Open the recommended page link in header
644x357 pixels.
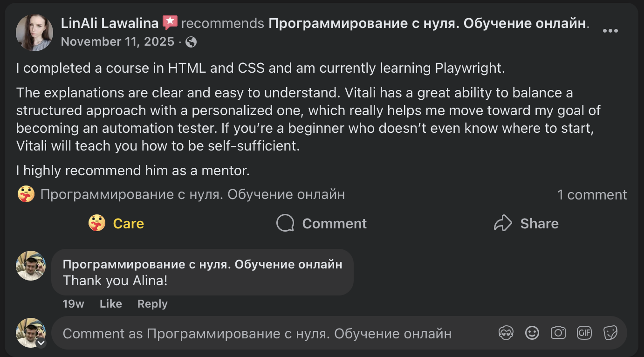tap(427, 23)
